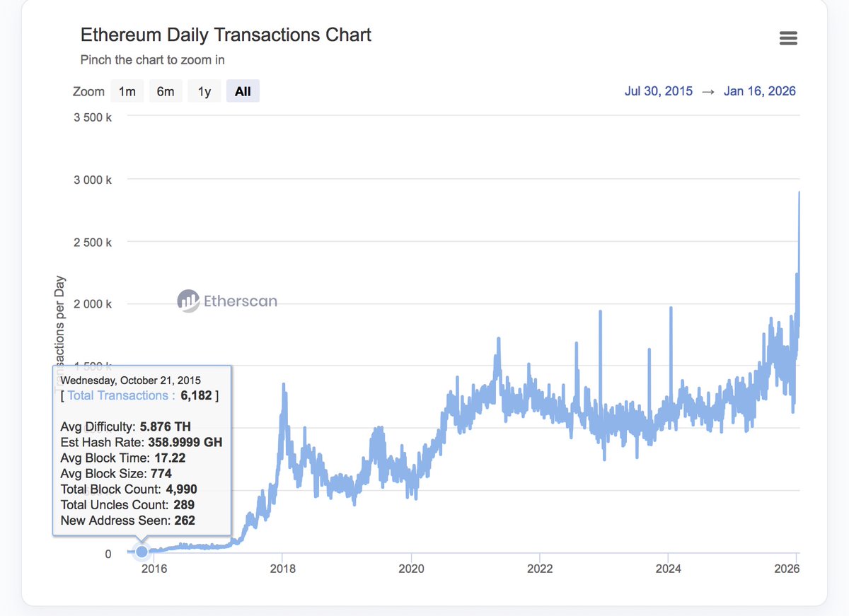Select the All zoom range
849x616 pixels.
(243, 91)
